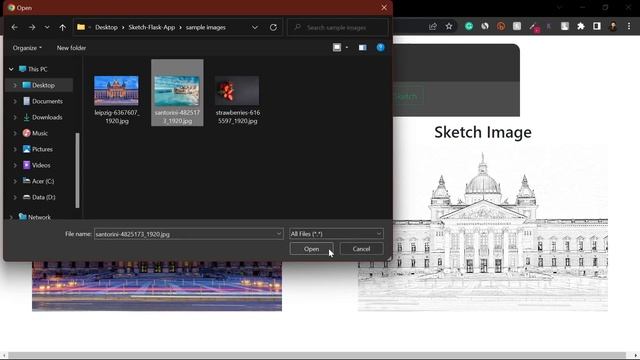Image resolution: width=640 pixels, height=360 pixels.
Task: Open the Chrome Extensions puzzle icon
Action: 580,27
